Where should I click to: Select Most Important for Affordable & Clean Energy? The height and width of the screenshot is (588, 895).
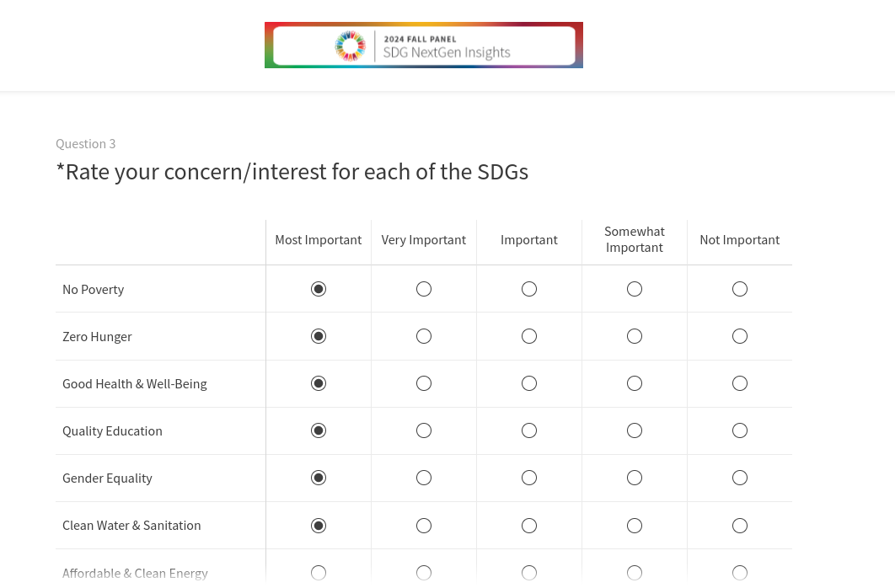click(x=319, y=573)
